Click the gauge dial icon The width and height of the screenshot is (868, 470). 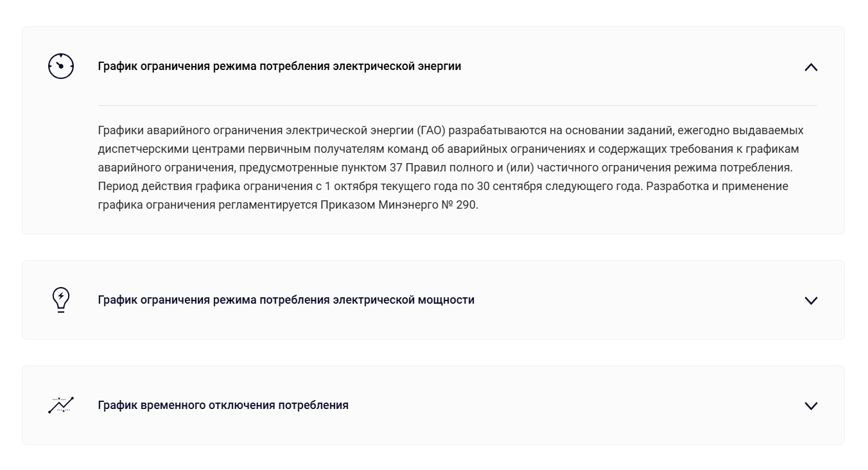tap(61, 66)
